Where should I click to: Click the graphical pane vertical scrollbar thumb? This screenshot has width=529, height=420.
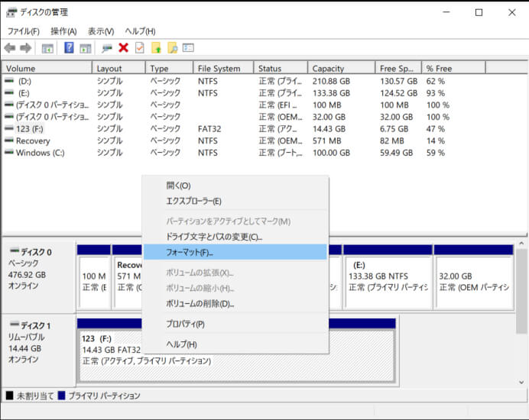[x=521, y=291]
